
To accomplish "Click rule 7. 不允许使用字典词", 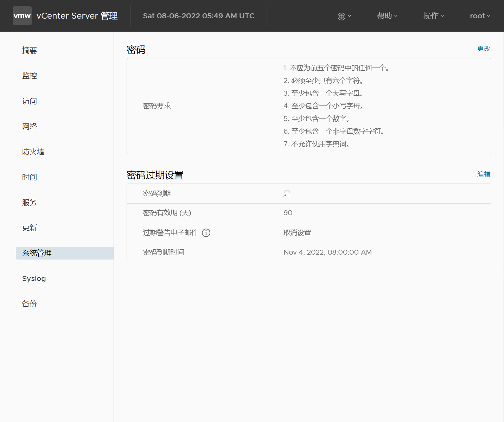I will [317, 144].
